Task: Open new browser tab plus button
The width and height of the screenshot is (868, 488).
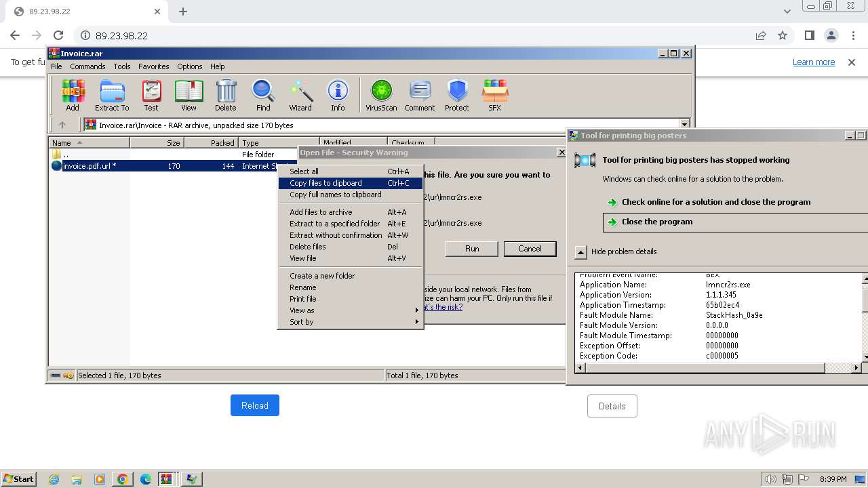Action: click(x=183, y=12)
